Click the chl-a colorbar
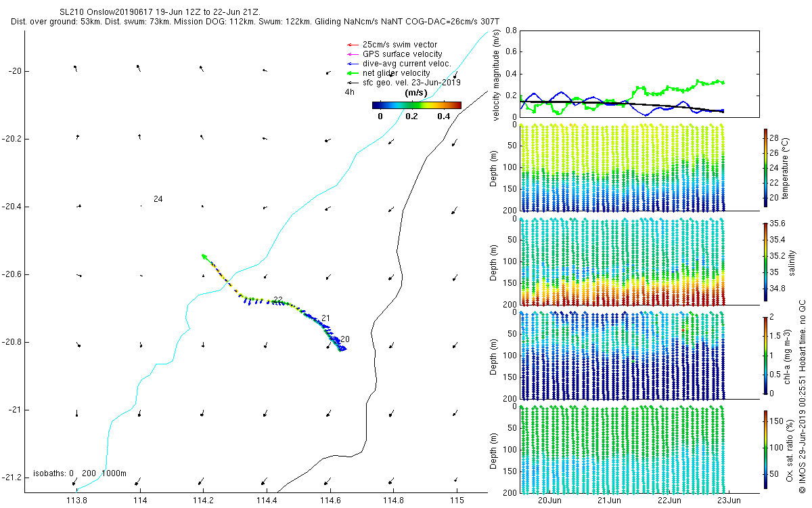The width and height of the screenshot is (812, 508). click(x=765, y=355)
